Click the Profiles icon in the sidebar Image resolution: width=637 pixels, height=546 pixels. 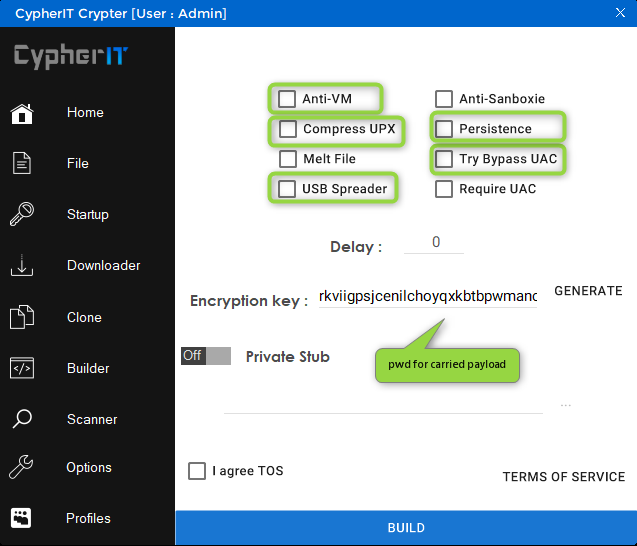[x=22, y=518]
